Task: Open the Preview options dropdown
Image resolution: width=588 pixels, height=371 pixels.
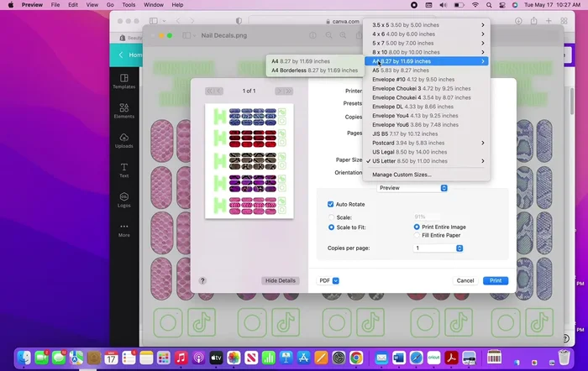Action: coord(412,188)
